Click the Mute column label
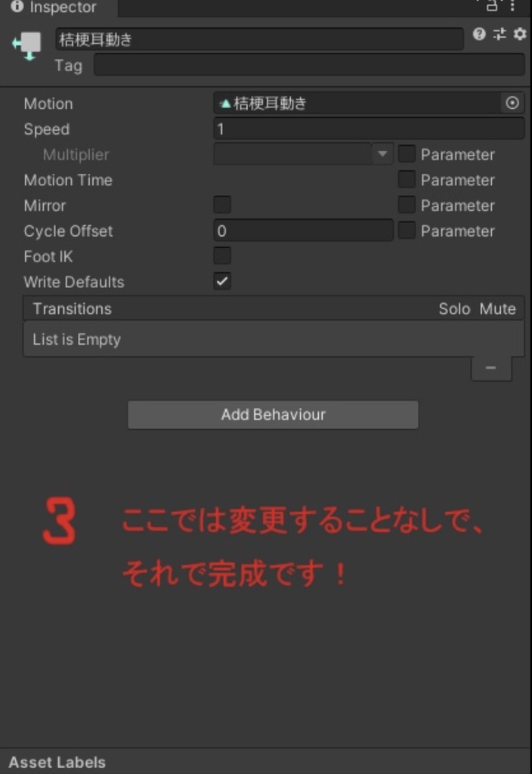 (x=497, y=308)
